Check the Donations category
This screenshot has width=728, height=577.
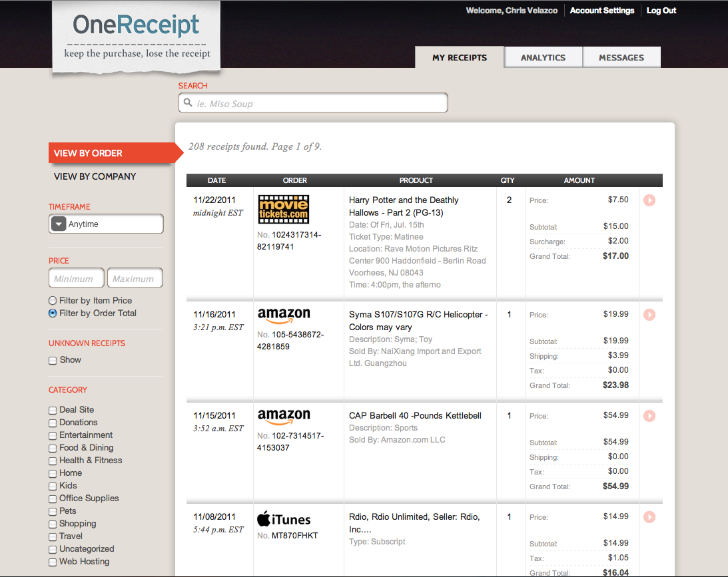53,423
